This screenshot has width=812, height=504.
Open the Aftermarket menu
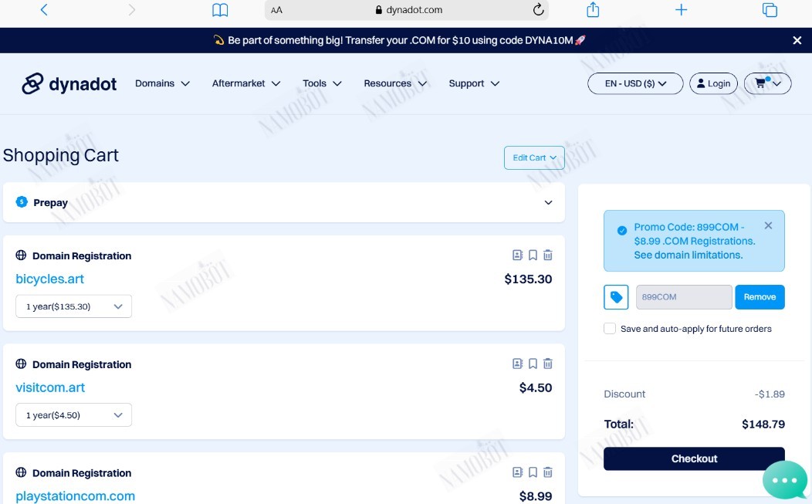tap(246, 83)
